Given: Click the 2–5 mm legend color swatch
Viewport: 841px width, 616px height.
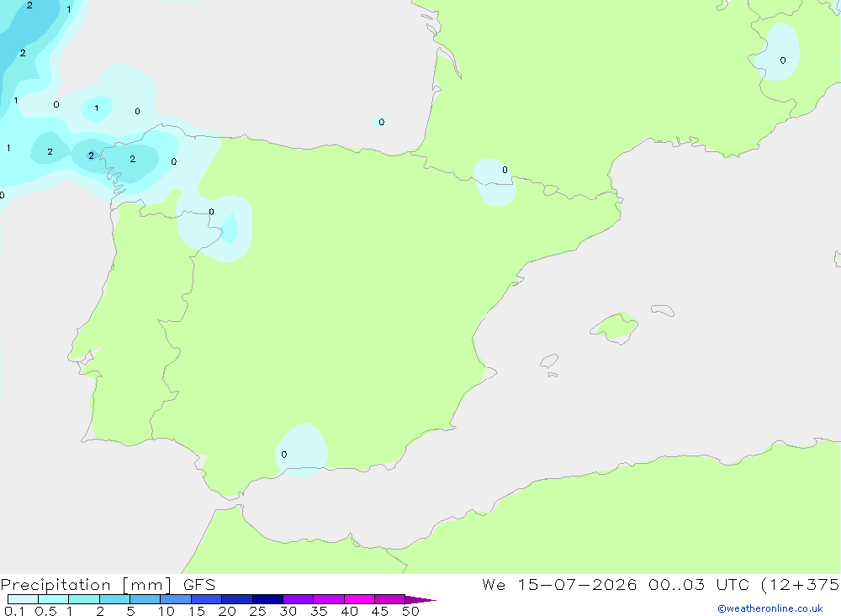Looking at the screenshot, I should click(x=114, y=599).
